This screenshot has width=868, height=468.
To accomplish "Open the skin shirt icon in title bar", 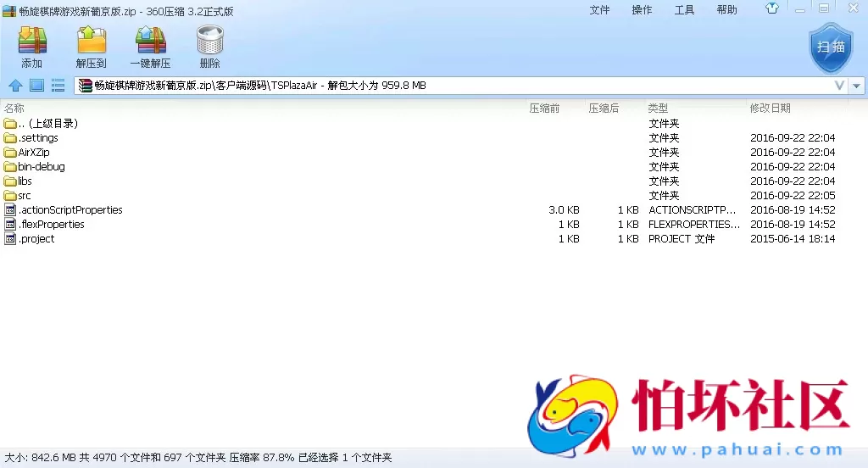I will (771, 8).
